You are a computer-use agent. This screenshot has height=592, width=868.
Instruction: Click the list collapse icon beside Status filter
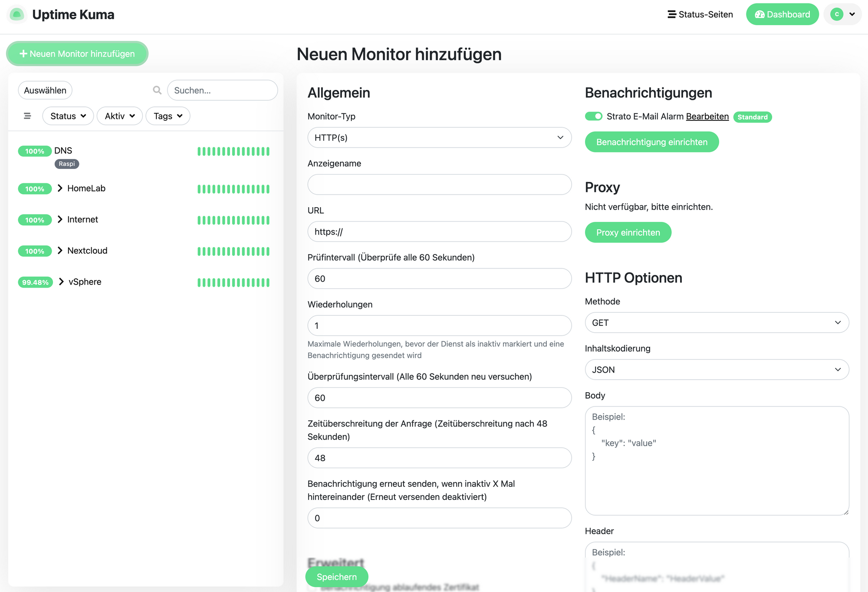27,116
